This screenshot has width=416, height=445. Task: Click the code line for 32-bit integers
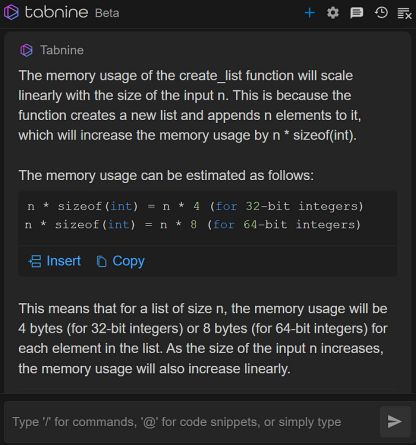[195, 206]
